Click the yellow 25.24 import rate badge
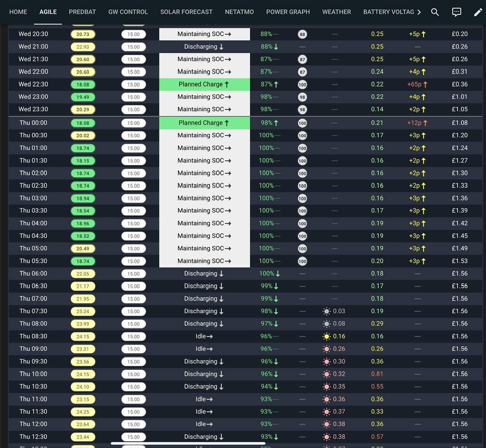 coord(83,311)
